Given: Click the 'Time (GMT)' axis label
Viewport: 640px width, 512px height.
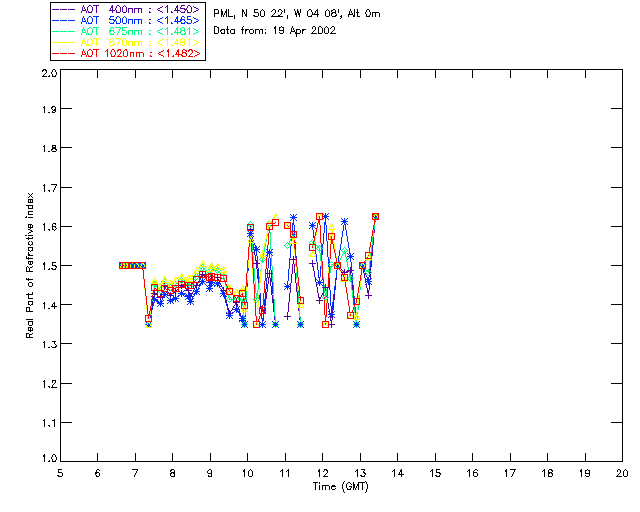Looking at the screenshot, I should pos(340,487).
